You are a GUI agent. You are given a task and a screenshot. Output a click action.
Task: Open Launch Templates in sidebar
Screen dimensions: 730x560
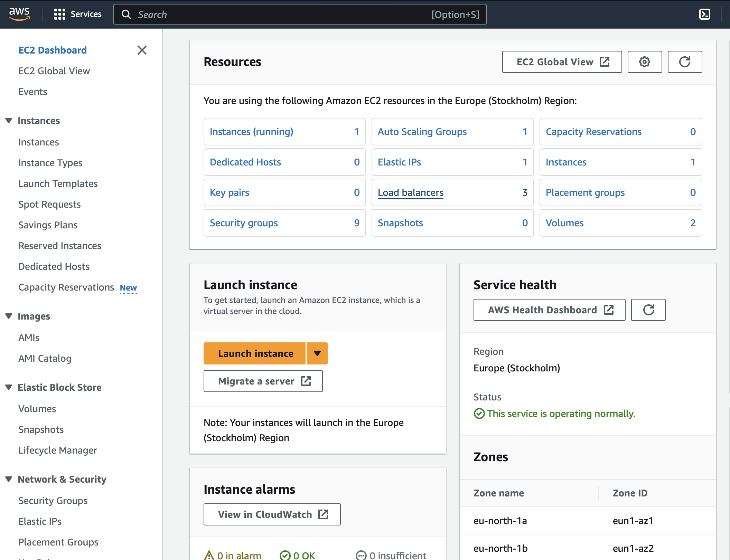click(58, 183)
